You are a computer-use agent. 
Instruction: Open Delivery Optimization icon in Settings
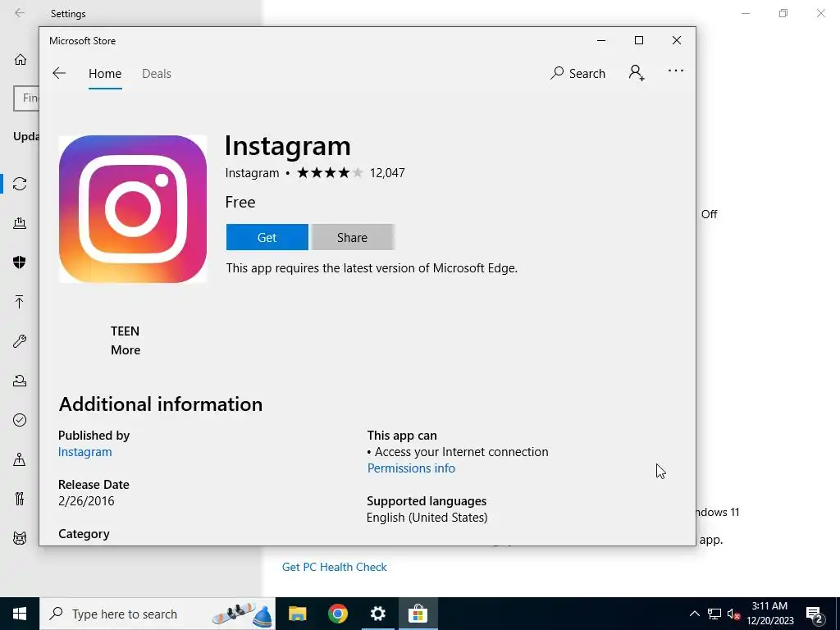coord(20,223)
